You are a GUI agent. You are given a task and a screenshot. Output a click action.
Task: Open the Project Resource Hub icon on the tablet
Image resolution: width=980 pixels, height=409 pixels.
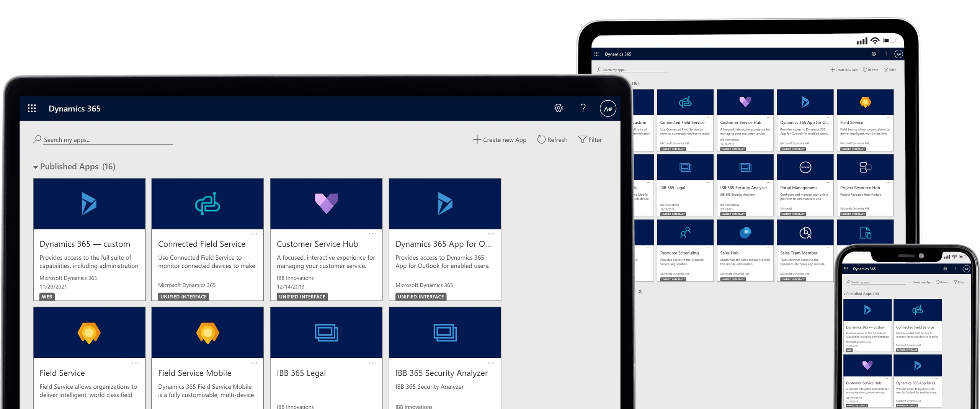tap(866, 167)
